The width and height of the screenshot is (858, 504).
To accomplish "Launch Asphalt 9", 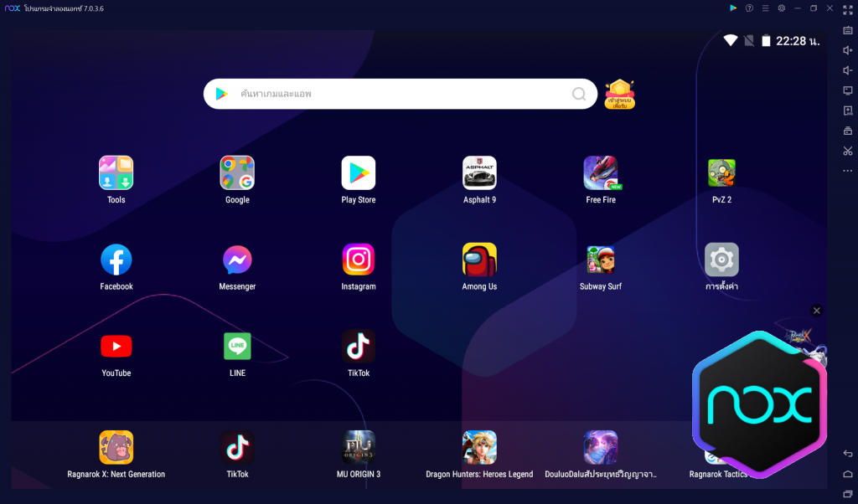I will pyautogui.click(x=479, y=172).
